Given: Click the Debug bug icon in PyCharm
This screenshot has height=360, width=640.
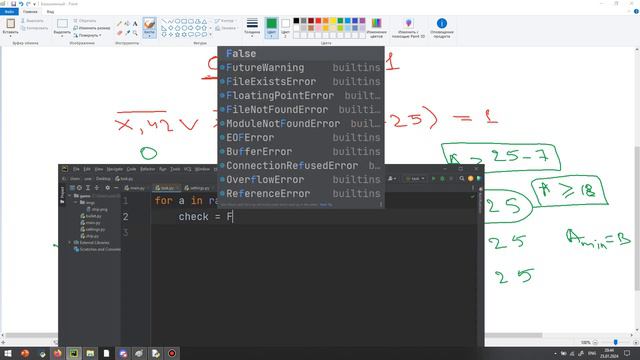Looking at the screenshot, I should tap(442, 179).
